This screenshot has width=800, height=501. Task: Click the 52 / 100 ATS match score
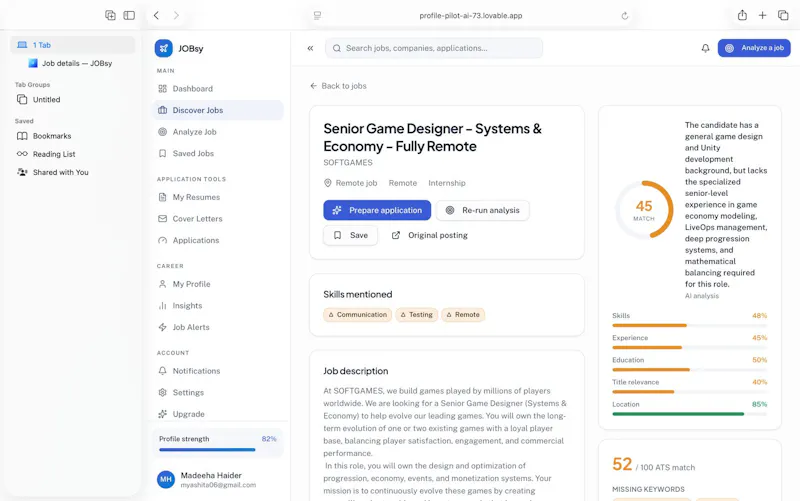click(x=653, y=465)
